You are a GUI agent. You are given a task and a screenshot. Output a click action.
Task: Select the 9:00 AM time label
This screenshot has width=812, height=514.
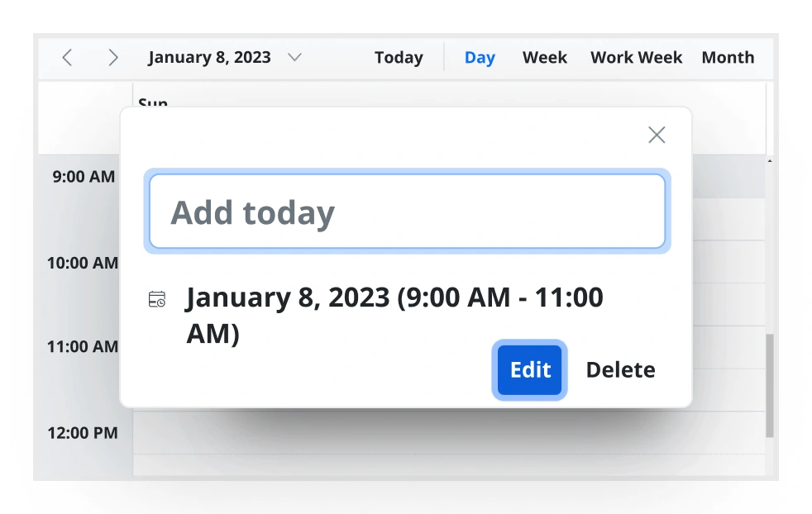pyautogui.click(x=83, y=176)
